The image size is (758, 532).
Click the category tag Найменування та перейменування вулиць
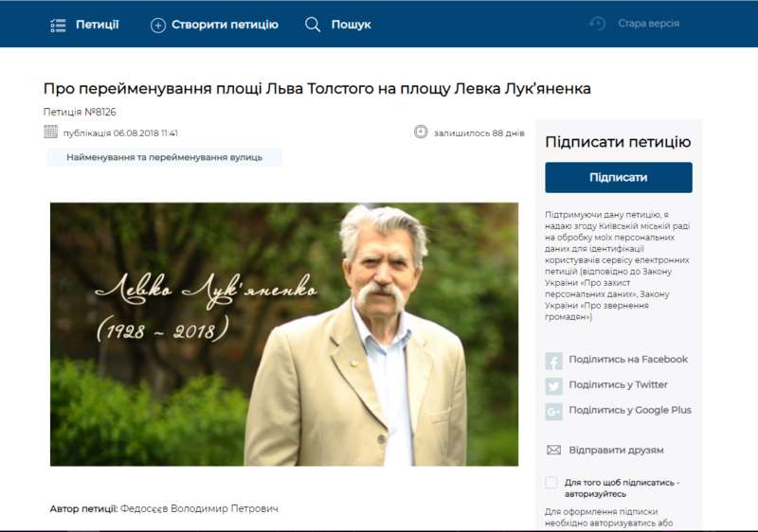point(164,157)
